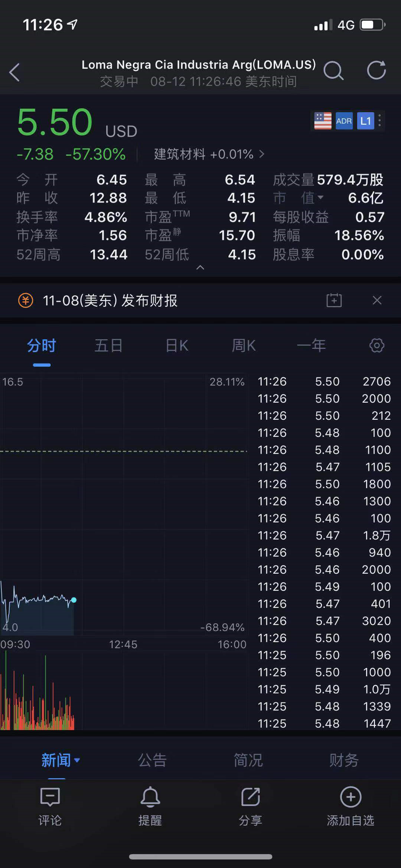This screenshot has width=401, height=868.
Task: Open the 新闻 news dropdown
Action: (x=60, y=760)
